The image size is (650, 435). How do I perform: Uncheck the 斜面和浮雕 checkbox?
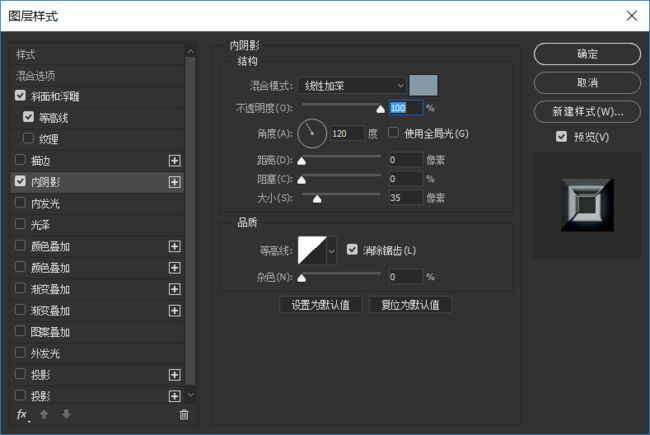(20, 96)
